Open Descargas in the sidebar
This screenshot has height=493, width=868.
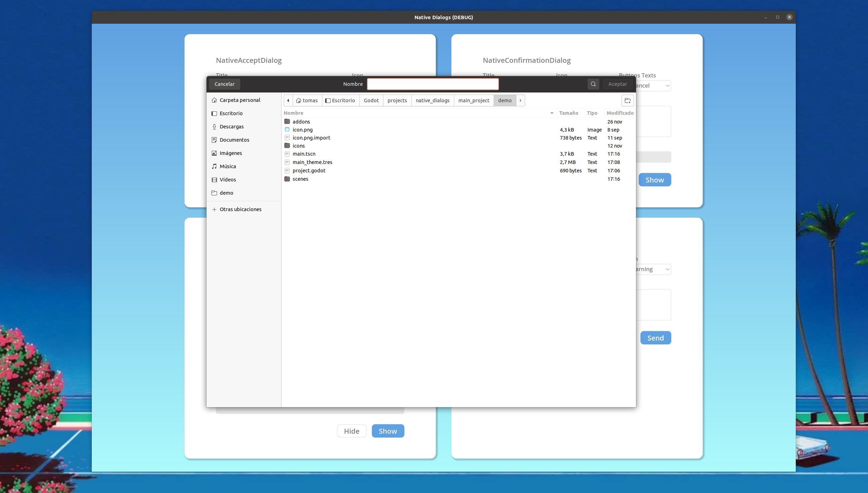231,127
